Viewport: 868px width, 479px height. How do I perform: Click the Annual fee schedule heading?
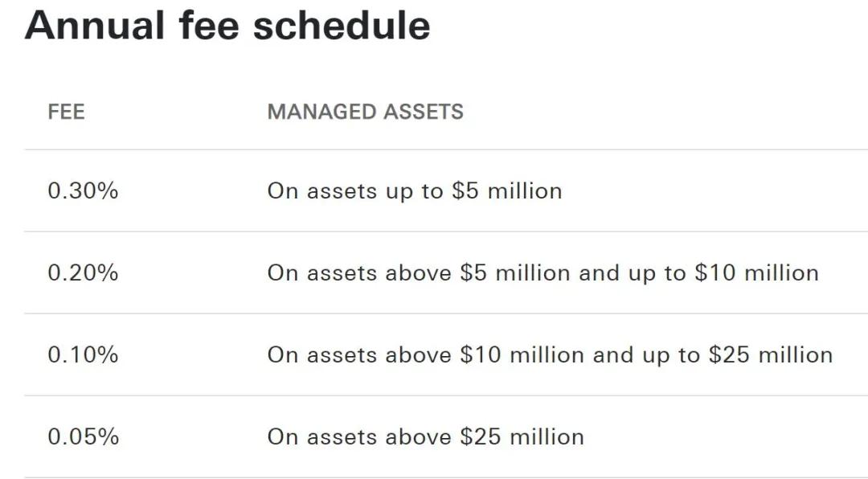(227, 26)
